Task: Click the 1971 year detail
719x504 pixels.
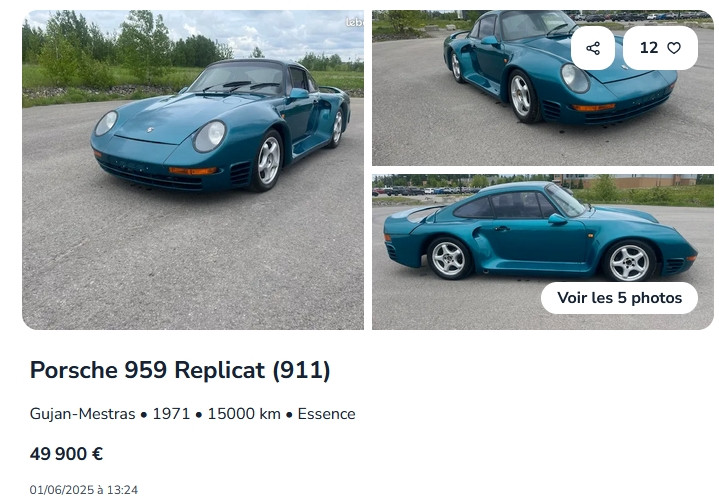Action: click(171, 414)
